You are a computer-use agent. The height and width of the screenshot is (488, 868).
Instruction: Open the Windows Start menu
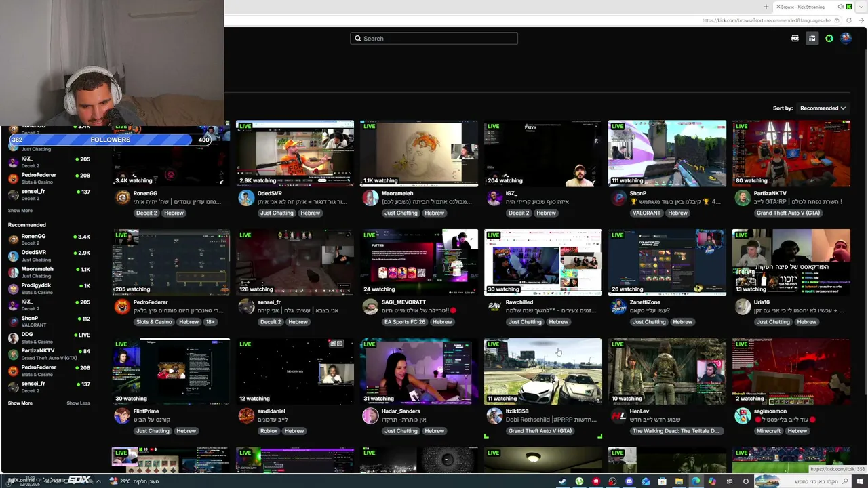point(860,481)
